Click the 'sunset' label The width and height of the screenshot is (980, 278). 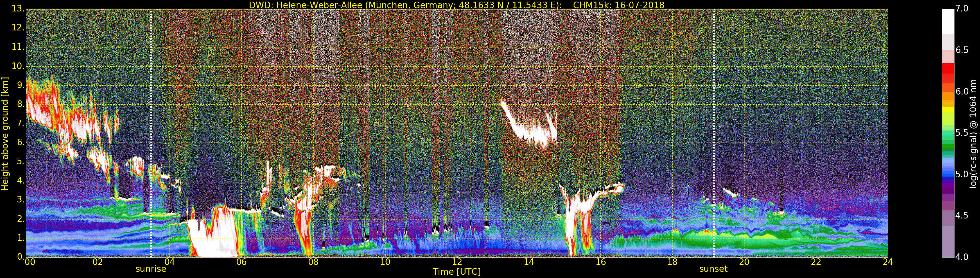[x=713, y=269]
